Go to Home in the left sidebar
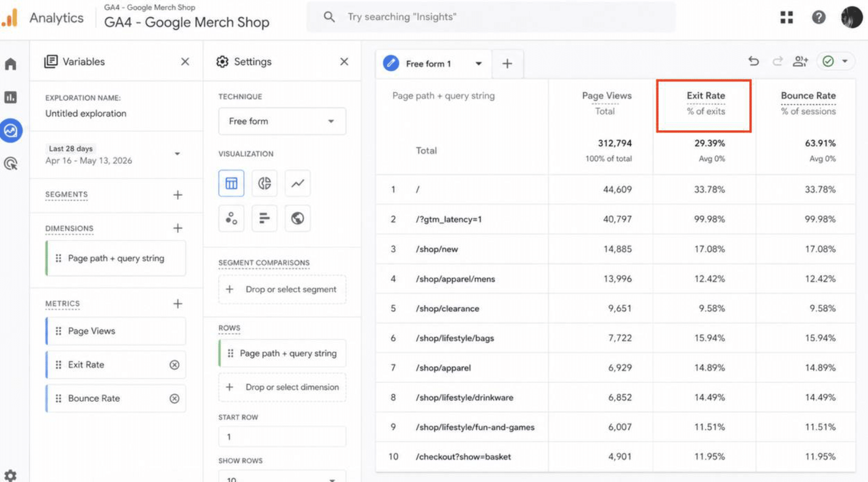The height and width of the screenshot is (482, 868). [11, 64]
